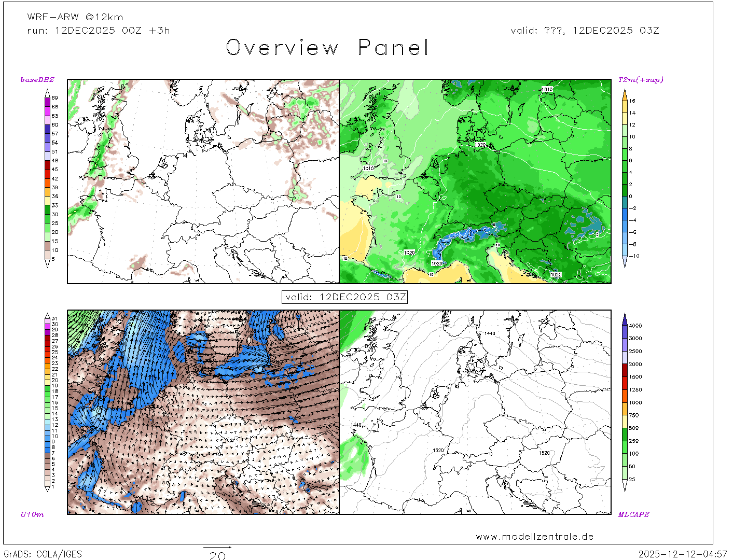Click the Overview Panel title
The height and width of the screenshot is (560, 747).
(x=327, y=48)
